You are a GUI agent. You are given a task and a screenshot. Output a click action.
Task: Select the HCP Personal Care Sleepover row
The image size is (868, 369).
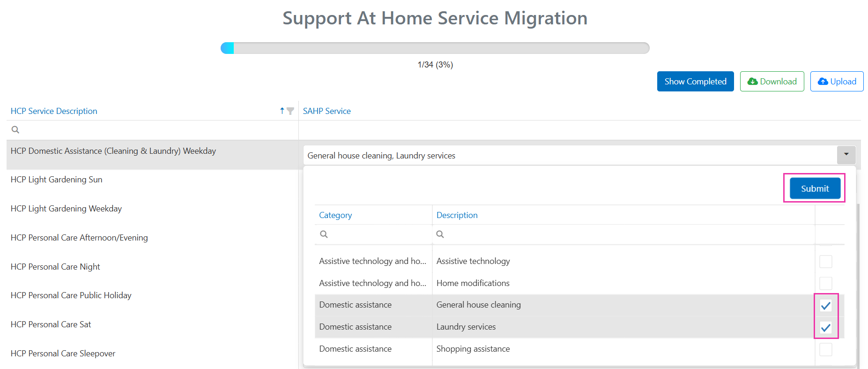pyautogui.click(x=152, y=354)
